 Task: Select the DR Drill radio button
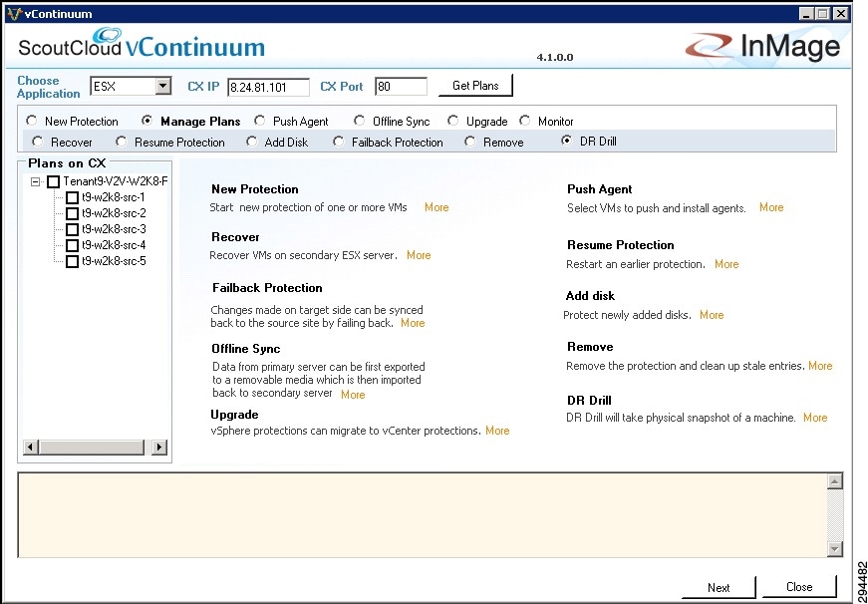tap(566, 142)
